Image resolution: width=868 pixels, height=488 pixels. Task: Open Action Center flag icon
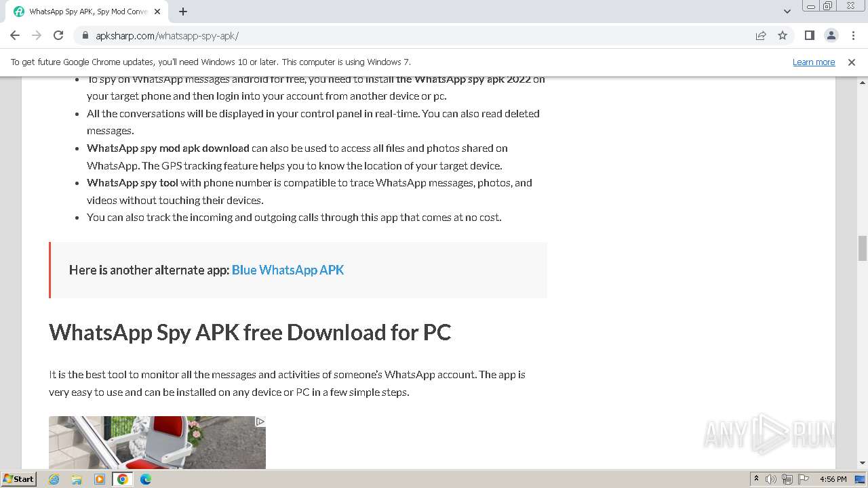(804, 479)
